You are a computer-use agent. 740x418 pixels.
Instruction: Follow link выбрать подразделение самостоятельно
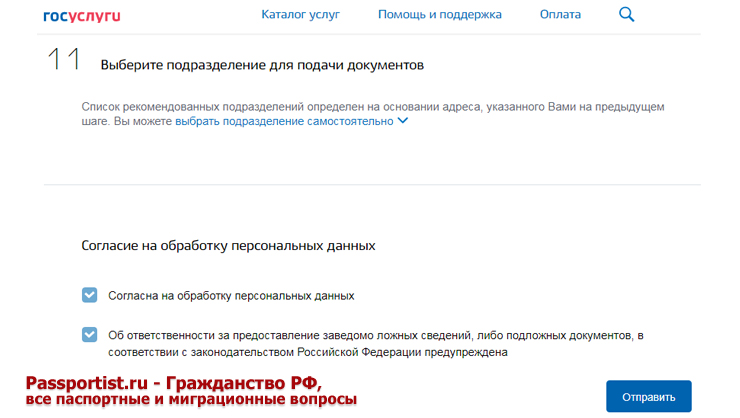pos(284,121)
